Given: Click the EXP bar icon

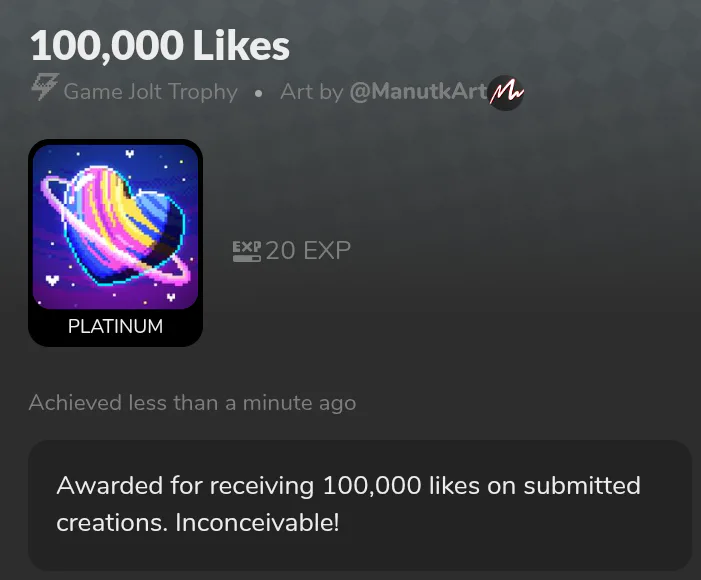Looking at the screenshot, I should coord(247,251).
